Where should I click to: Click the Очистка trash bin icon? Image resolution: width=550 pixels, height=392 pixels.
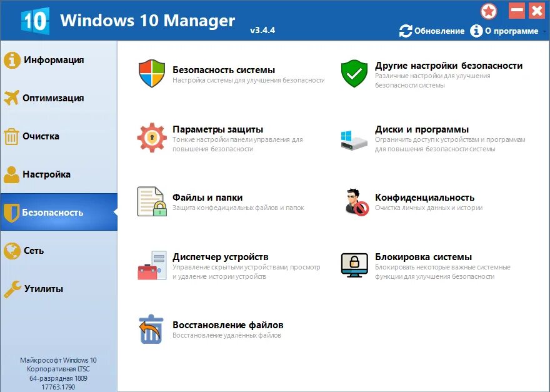click(x=12, y=136)
